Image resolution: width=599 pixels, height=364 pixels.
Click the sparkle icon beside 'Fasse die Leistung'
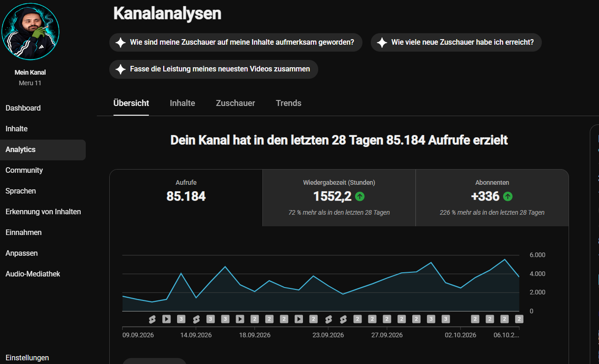[x=120, y=69]
